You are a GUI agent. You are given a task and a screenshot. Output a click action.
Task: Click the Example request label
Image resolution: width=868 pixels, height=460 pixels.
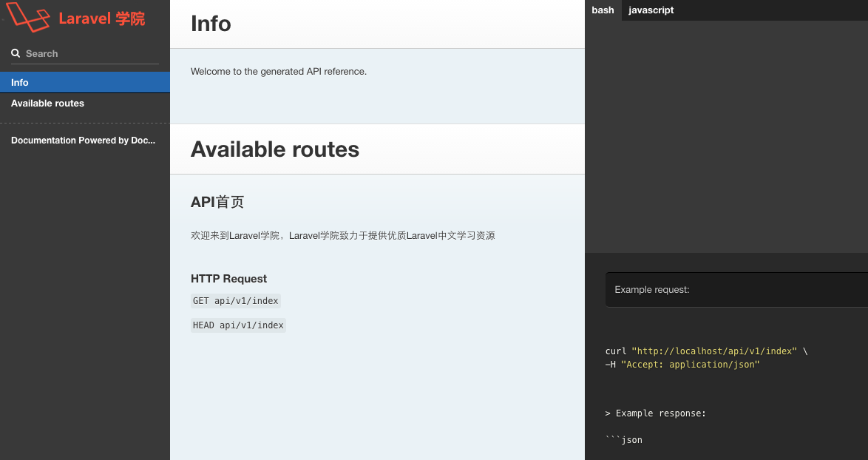(652, 290)
